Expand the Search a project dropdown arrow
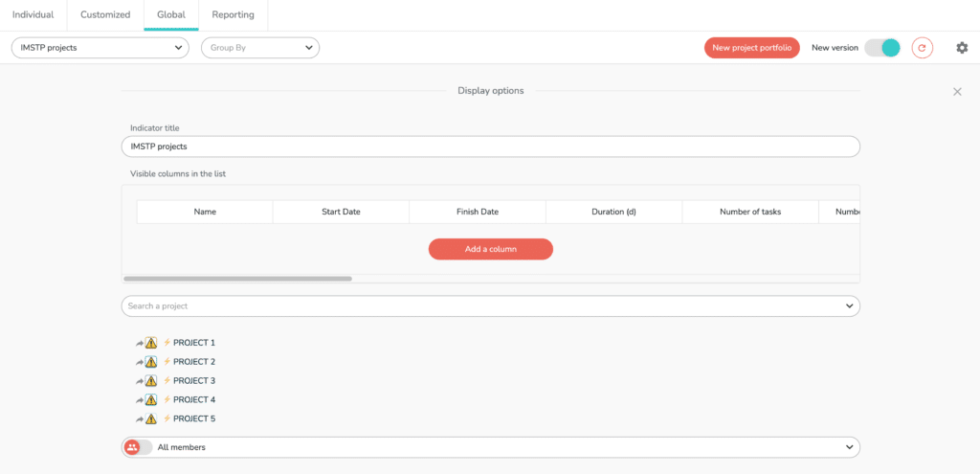Viewport: 980px width, 474px height. coord(849,305)
